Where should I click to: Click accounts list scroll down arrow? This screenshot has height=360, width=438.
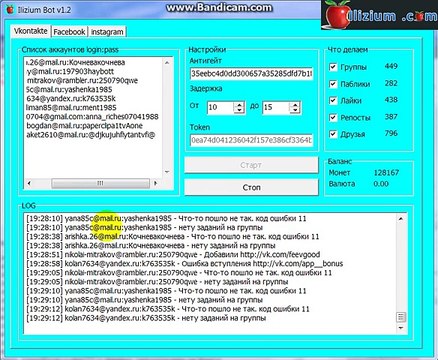point(167,172)
